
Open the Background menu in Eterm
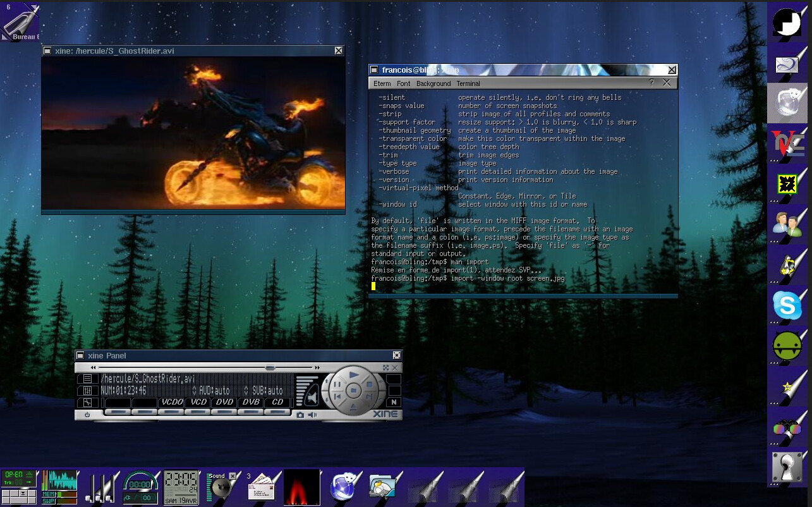click(433, 83)
